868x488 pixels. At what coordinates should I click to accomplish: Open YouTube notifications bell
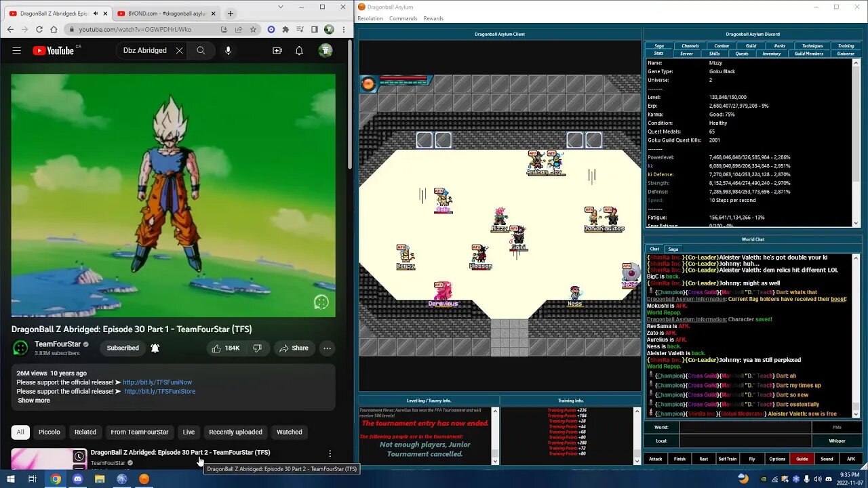point(299,50)
